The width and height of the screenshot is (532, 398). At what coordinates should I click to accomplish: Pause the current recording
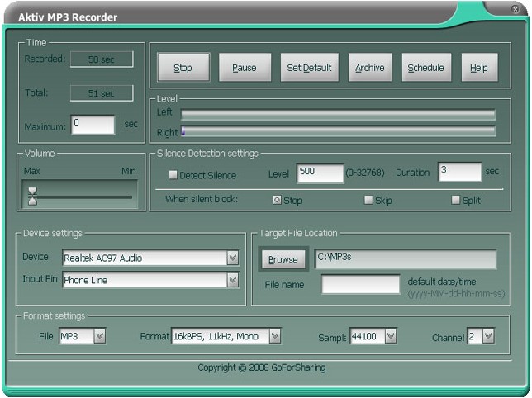click(x=245, y=67)
